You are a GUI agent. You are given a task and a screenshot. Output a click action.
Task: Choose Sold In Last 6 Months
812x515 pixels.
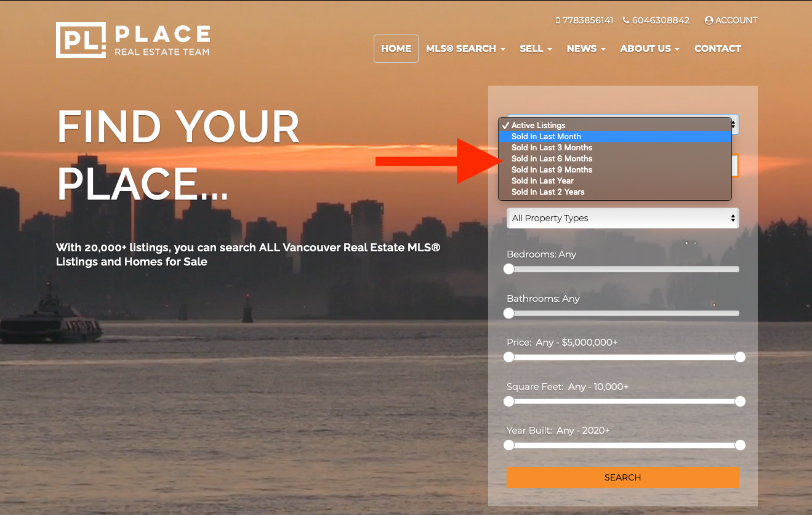pyautogui.click(x=615, y=158)
